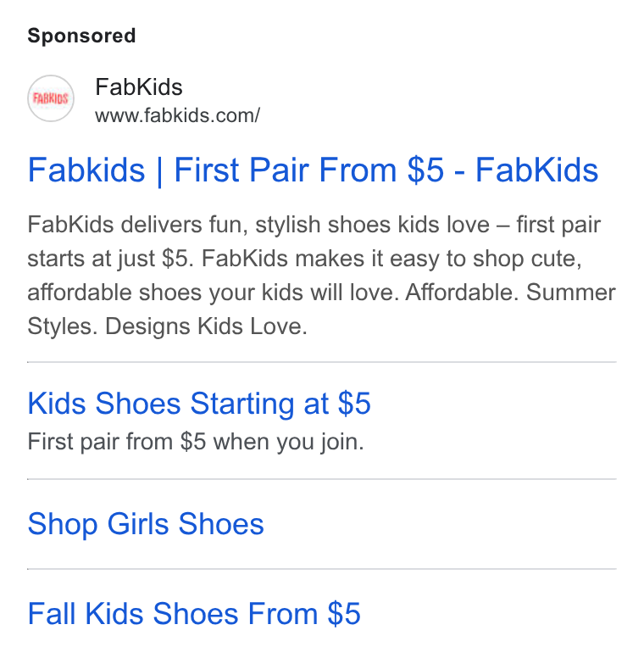Viewport: 644px width, 658px height.
Task: Click the 'Sponsored' label
Action: tap(81, 36)
